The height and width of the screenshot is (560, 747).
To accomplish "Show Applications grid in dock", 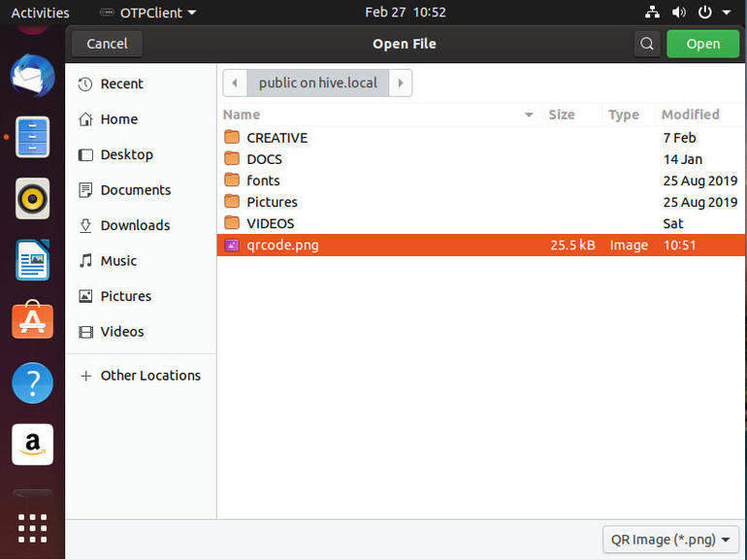I will pos(32,527).
